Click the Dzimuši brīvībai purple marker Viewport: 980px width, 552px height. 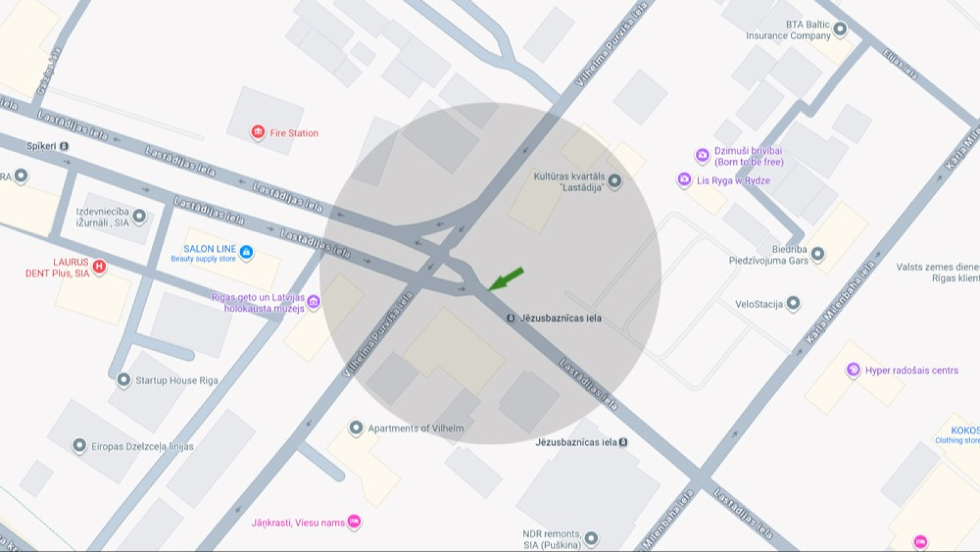point(702,155)
